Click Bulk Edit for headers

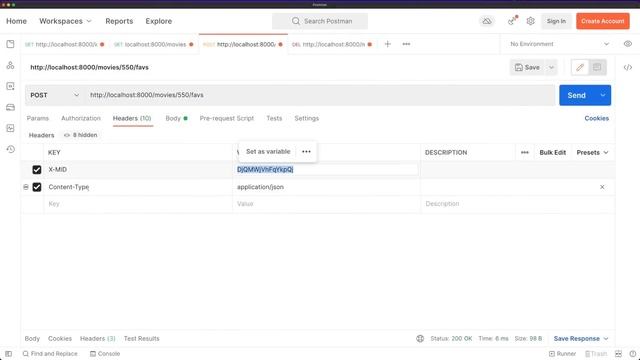tap(553, 153)
